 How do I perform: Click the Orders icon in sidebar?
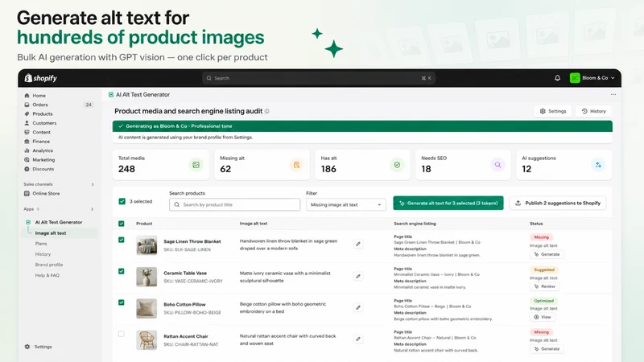(x=27, y=105)
